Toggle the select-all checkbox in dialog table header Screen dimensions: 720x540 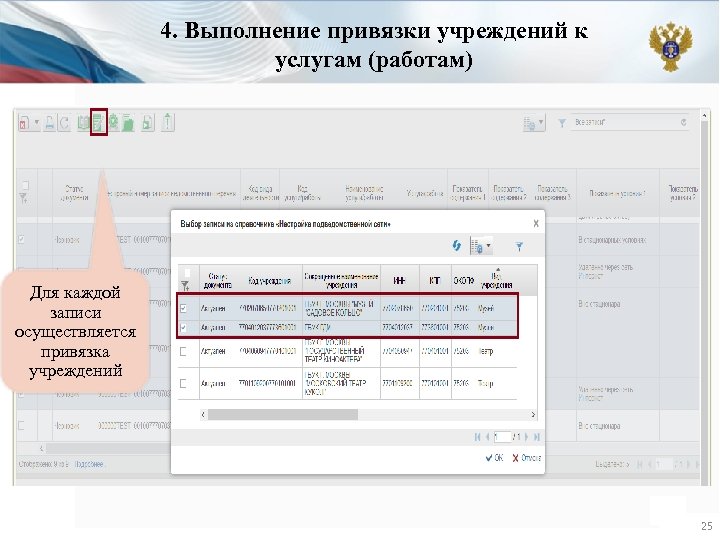187,273
